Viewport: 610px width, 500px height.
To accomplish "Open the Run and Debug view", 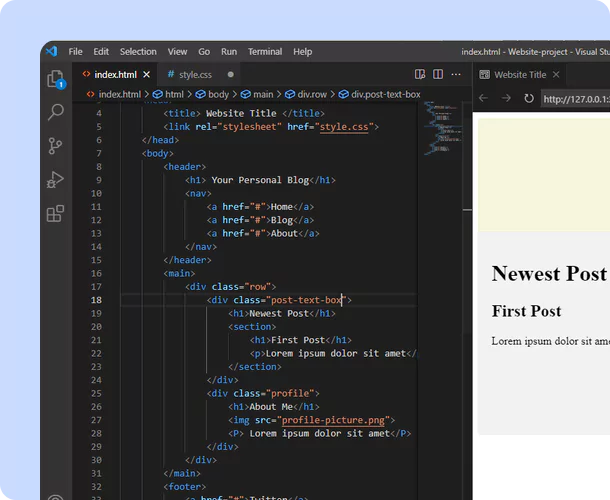I will pyautogui.click(x=56, y=180).
